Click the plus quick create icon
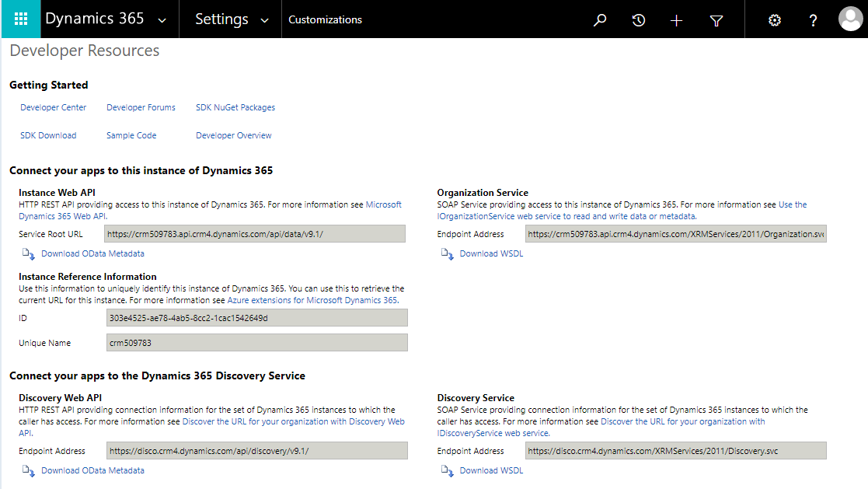The height and width of the screenshot is (489, 868). point(676,20)
